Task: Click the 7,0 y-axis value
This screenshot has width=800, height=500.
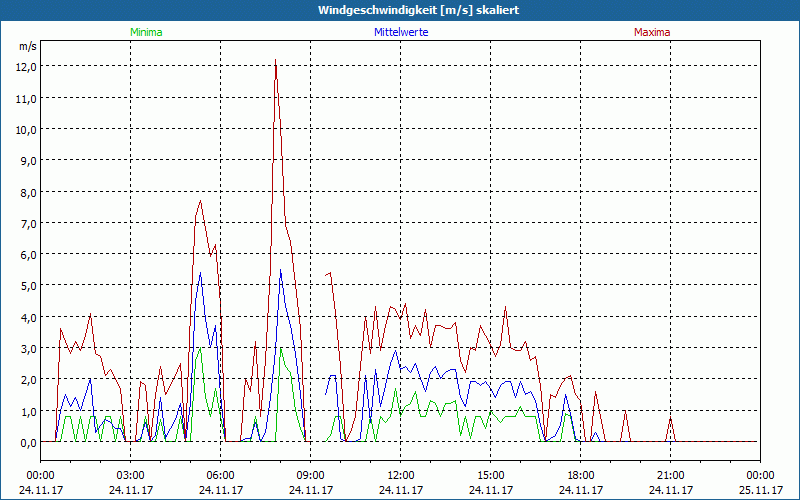Action: pos(30,223)
